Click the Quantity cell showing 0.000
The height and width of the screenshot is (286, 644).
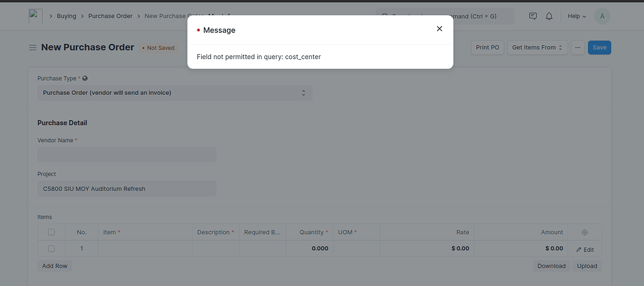coord(309,249)
